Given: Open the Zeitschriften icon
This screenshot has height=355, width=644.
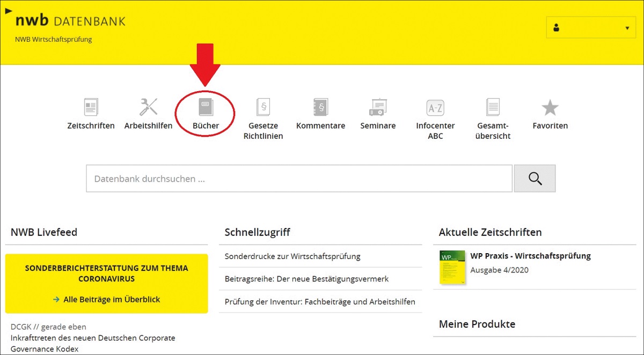Looking at the screenshot, I should coord(91,107).
